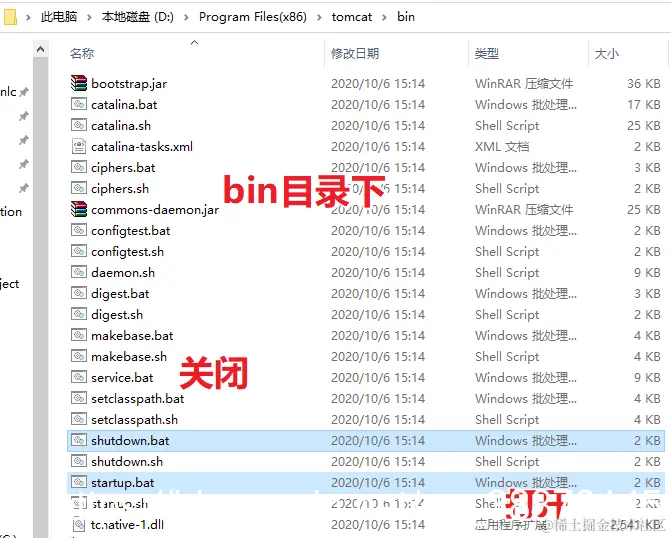The image size is (671, 538).
Task: Select the file name setclasspath.sh
Action: click(134, 419)
